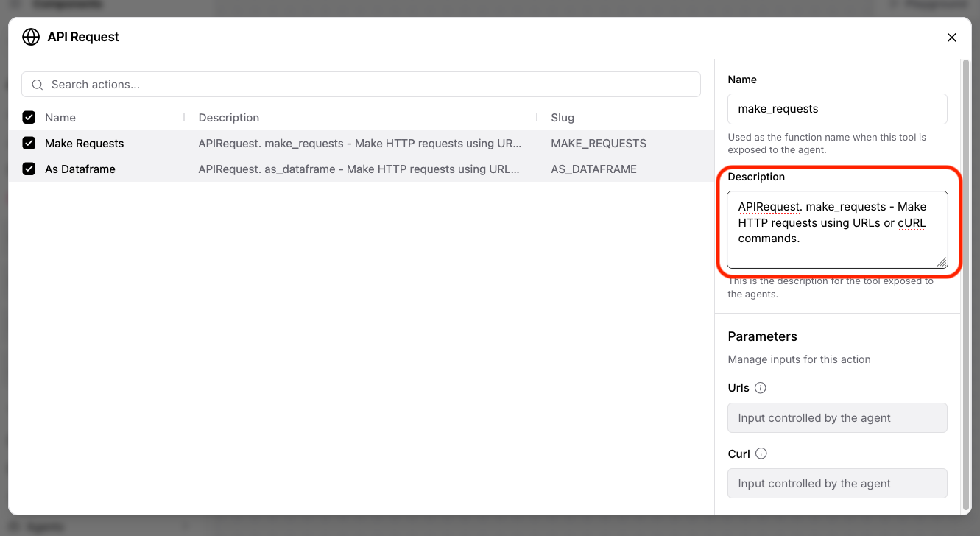Click the magnifier icon in the search bar
980x536 pixels.
pos(38,85)
